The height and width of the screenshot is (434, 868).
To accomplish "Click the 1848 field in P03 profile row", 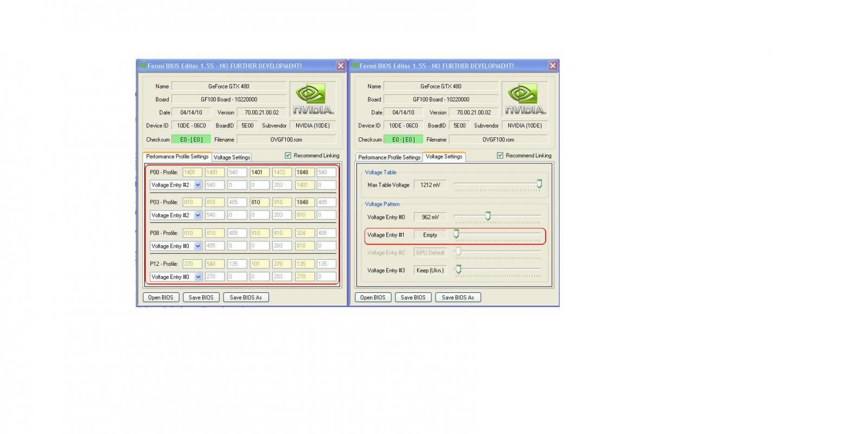I will click(304, 202).
